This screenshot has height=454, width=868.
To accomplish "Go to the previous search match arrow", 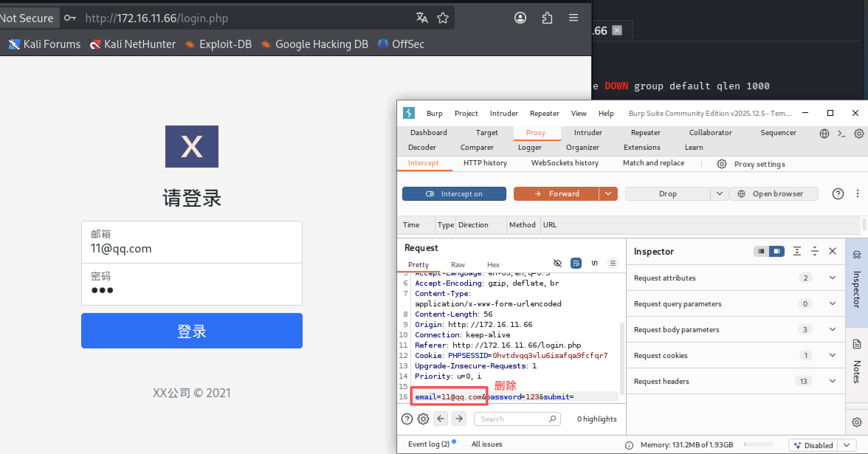I will click(440, 419).
